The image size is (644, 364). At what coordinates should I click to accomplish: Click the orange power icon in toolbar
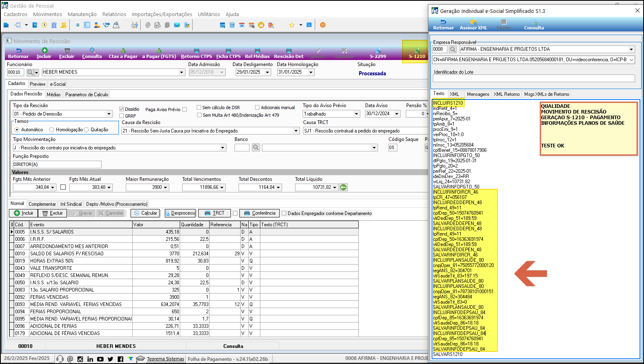[x=322, y=25]
